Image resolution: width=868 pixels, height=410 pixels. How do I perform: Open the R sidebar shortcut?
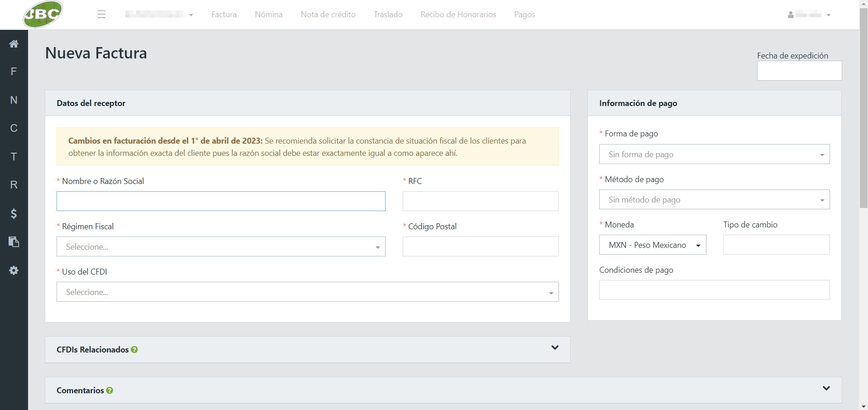pyautogui.click(x=14, y=185)
